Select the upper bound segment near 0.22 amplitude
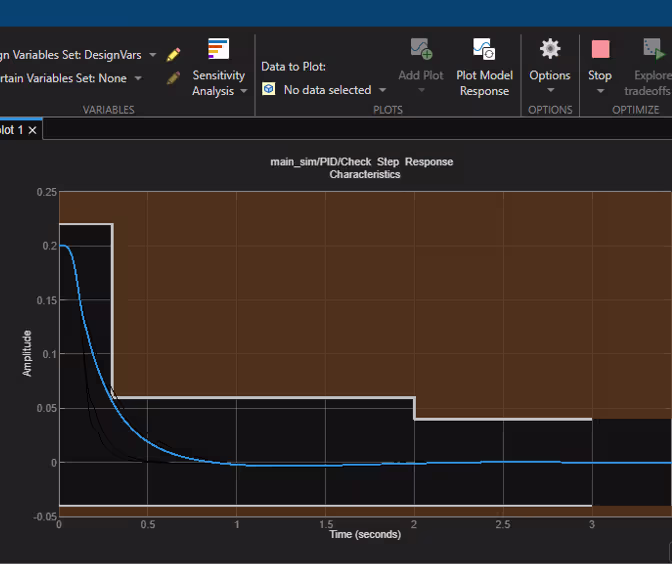Screen dimensions: 672x564 pos(86,224)
